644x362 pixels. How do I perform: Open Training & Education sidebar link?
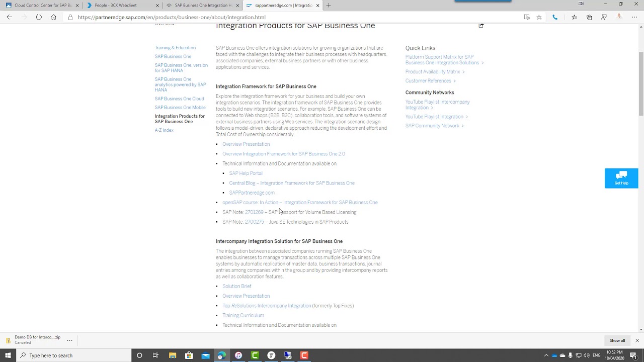tap(175, 48)
